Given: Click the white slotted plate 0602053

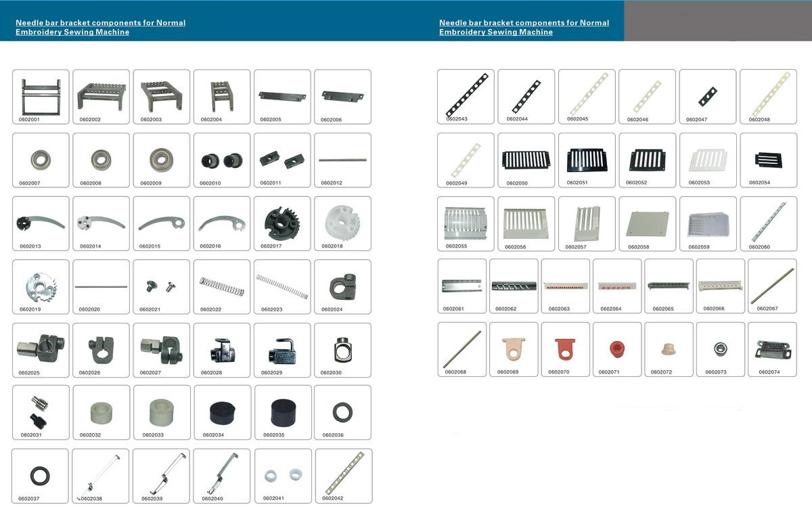Looking at the screenshot, I should (707, 160).
